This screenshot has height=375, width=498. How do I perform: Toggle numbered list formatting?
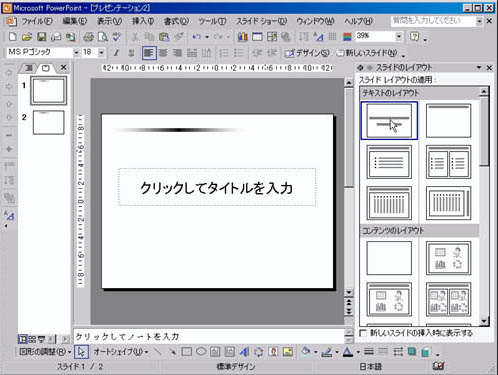pos(224,53)
